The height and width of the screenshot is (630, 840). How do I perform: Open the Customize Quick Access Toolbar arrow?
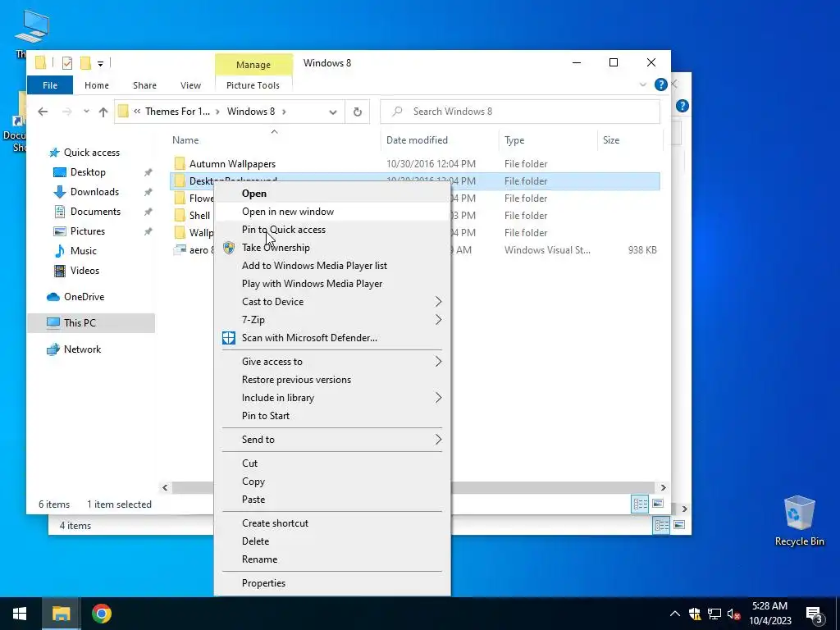[100, 64]
